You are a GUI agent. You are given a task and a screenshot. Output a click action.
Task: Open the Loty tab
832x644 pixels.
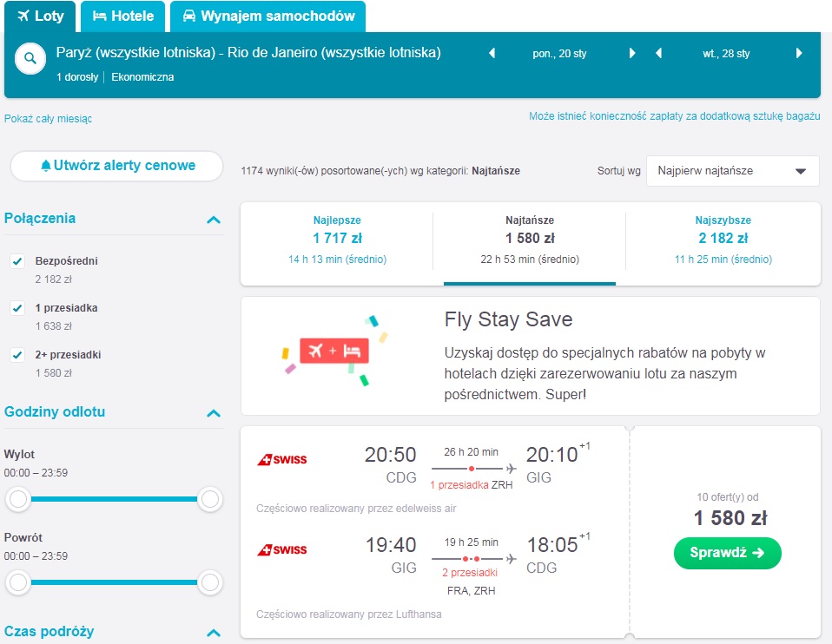point(40,16)
